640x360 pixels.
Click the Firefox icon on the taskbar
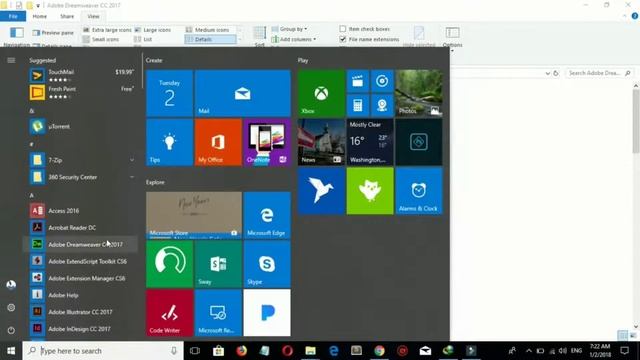click(241, 351)
